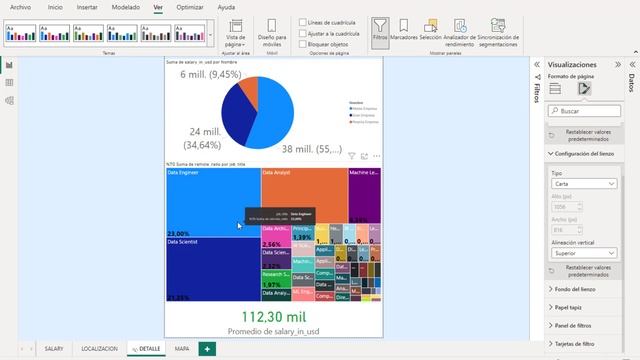Select the fourth theme thumbnail

click(x=122, y=33)
